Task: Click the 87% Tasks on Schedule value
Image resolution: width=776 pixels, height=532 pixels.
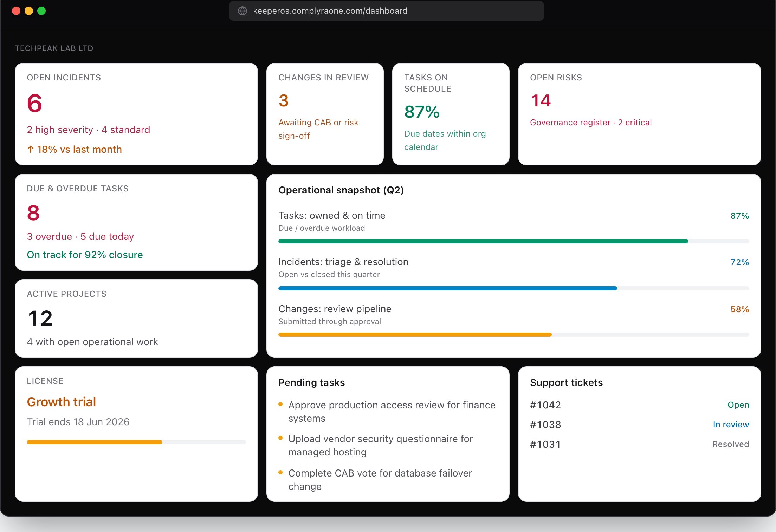Action: 422,112
